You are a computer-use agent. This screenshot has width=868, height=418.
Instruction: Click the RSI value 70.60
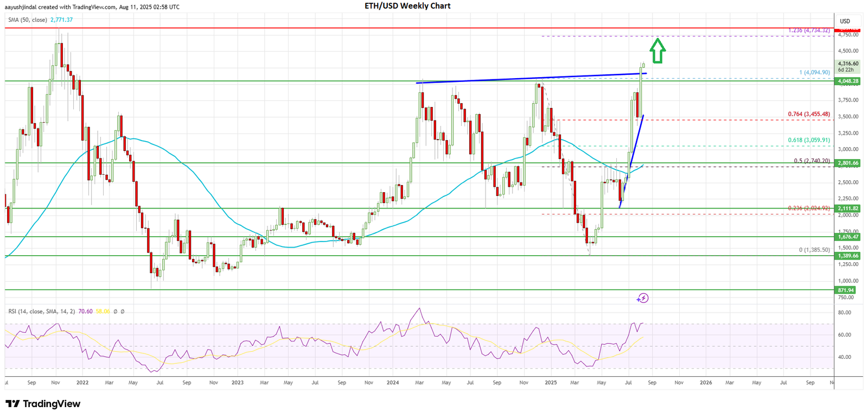pos(85,312)
